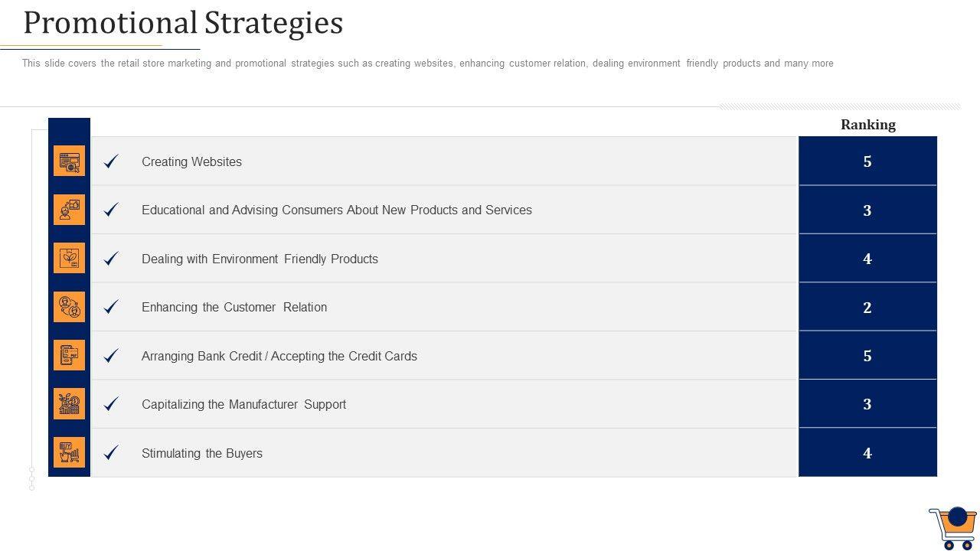The image size is (980, 551).
Task: Select the Promotional Strategies slide title
Action: [183, 24]
